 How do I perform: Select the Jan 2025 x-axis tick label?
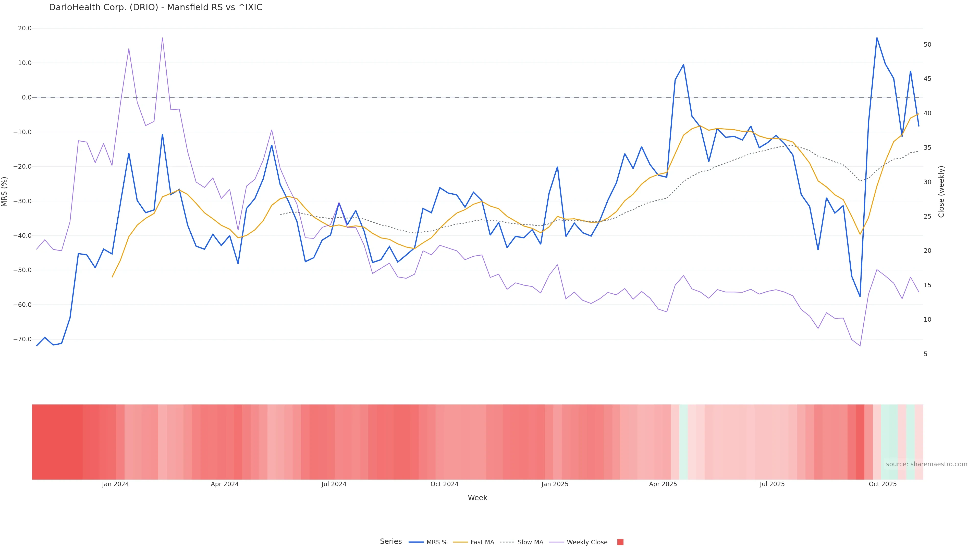pos(555,484)
